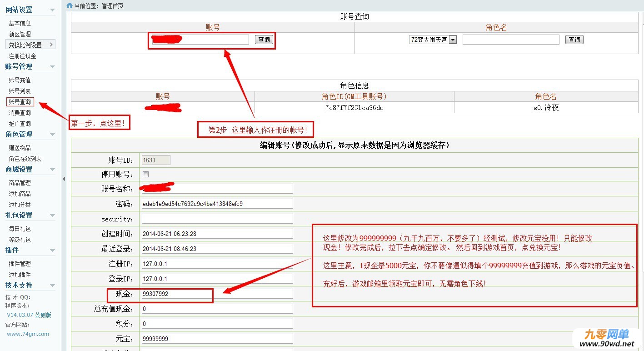Click the home icon beside 当前位置

coord(70,5)
